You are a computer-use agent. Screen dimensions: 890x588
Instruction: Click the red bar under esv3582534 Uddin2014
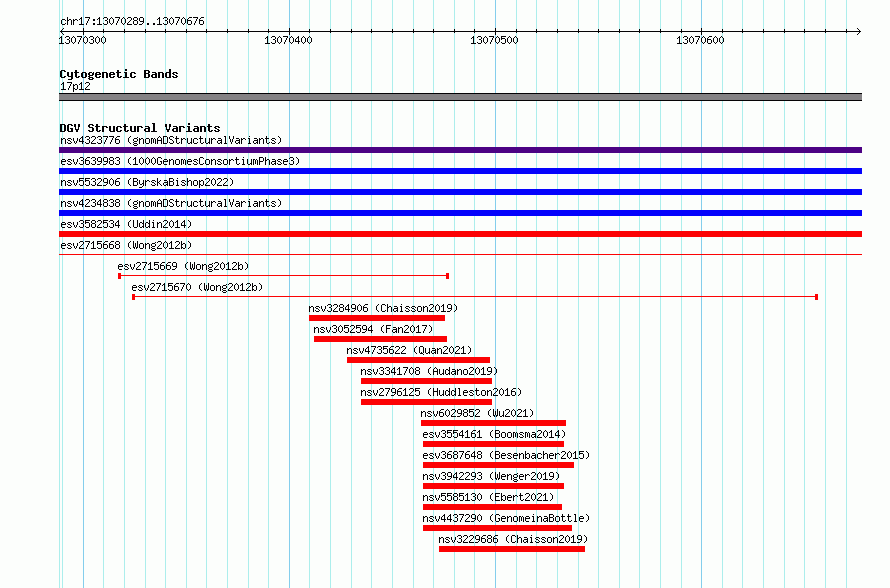pyautogui.click(x=460, y=234)
